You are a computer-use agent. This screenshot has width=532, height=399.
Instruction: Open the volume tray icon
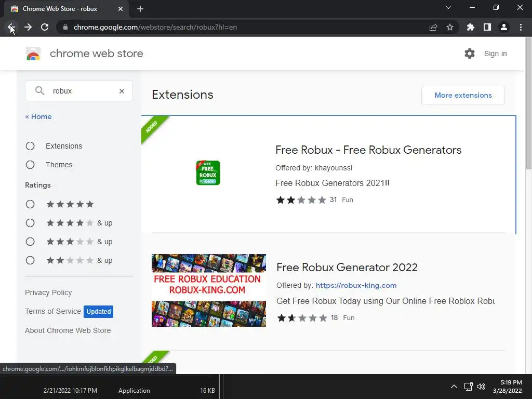pyautogui.click(x=481, y=387)
